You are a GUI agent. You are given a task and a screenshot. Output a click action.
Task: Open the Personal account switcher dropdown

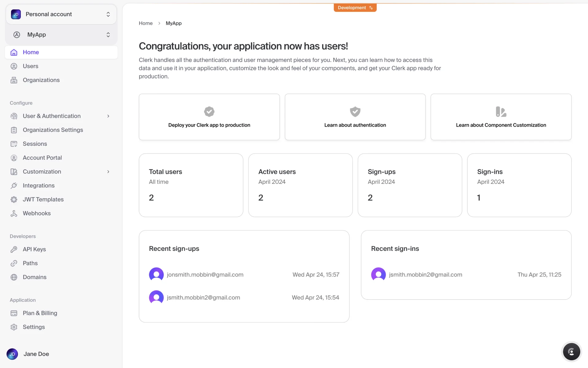(x=61, y=14)
